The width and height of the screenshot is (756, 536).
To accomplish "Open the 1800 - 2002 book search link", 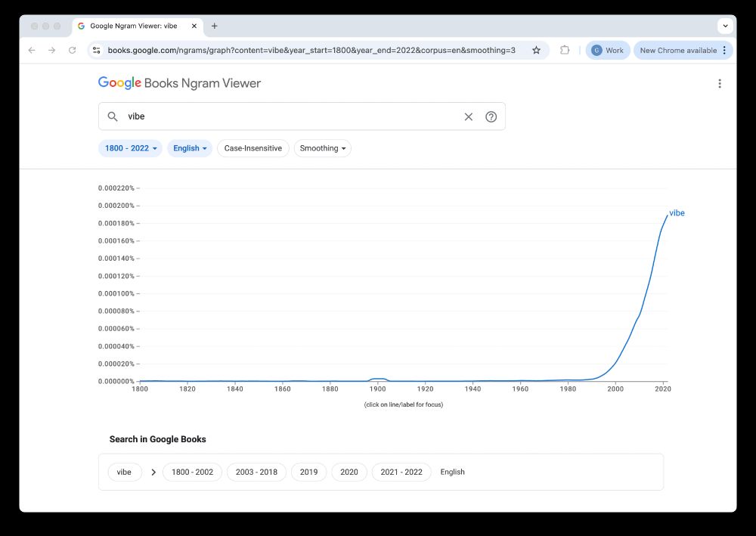I will pyautogui.click(x=192, y=472).
